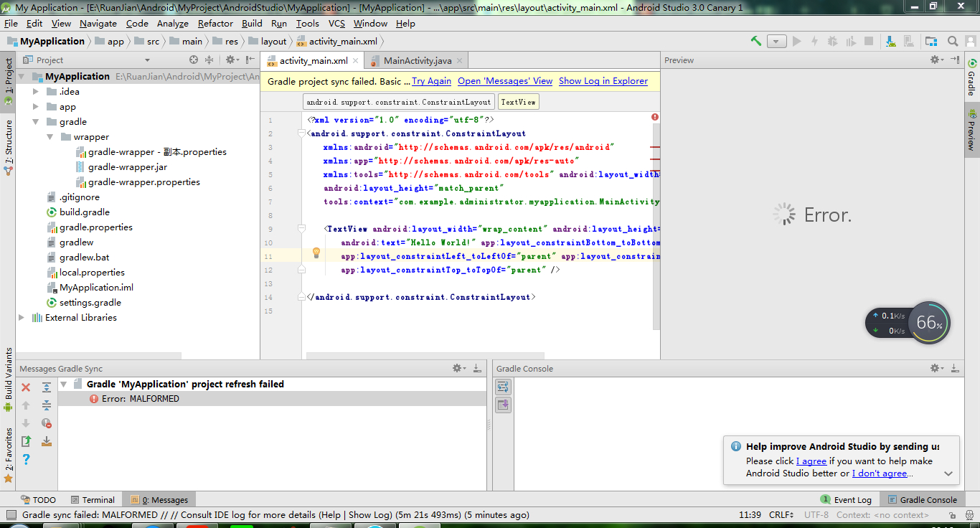This screenshot has height=528, width=980.
Task: Open the run configuration dropdown
Action: coord(776,42)
